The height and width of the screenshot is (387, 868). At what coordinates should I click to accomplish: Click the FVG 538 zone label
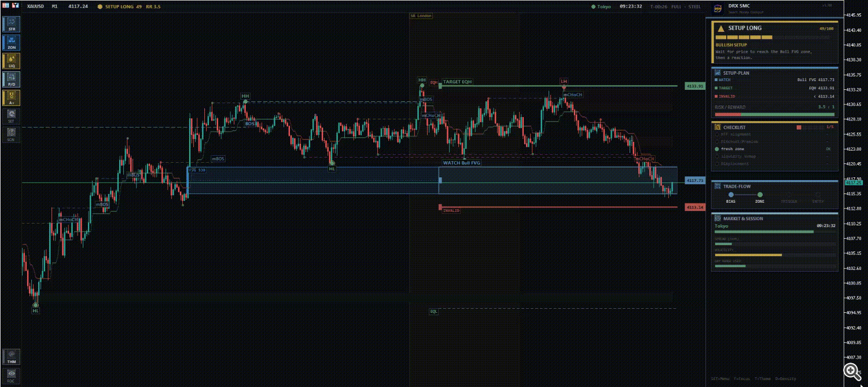(197, 170)
